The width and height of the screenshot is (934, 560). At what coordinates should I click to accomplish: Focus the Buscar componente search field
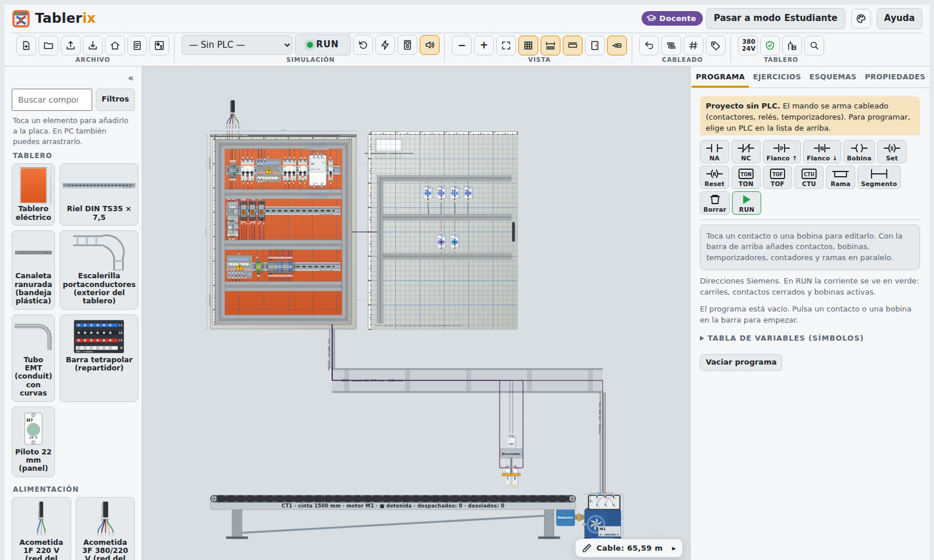[52, 100]
